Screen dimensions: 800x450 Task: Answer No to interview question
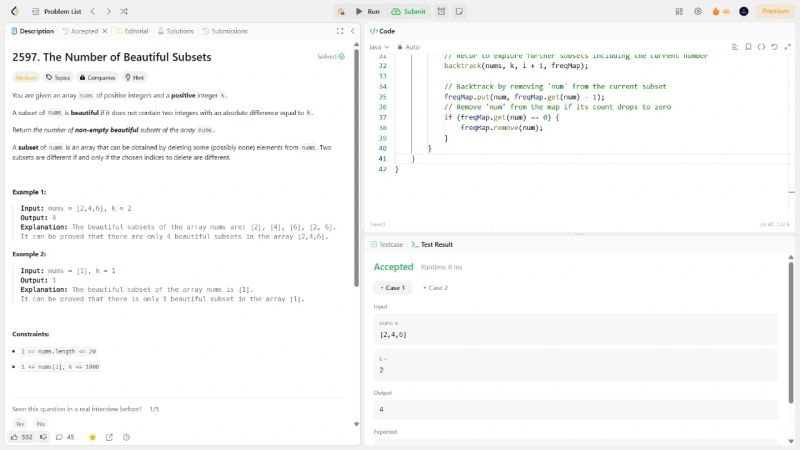pyautogui.click(x=40, y=424)
